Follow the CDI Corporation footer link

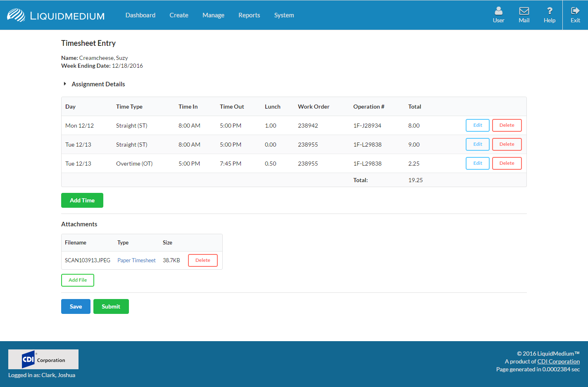pos(558,361)
